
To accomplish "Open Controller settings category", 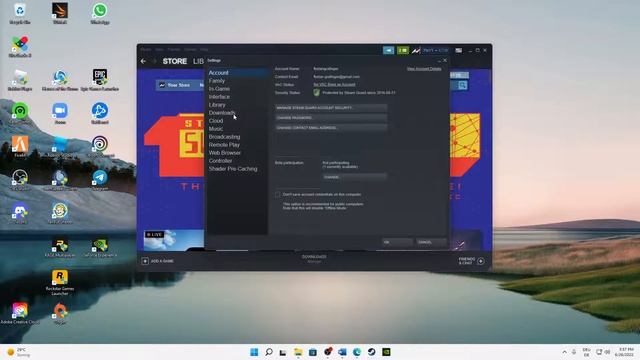I will tap(220, 161).
